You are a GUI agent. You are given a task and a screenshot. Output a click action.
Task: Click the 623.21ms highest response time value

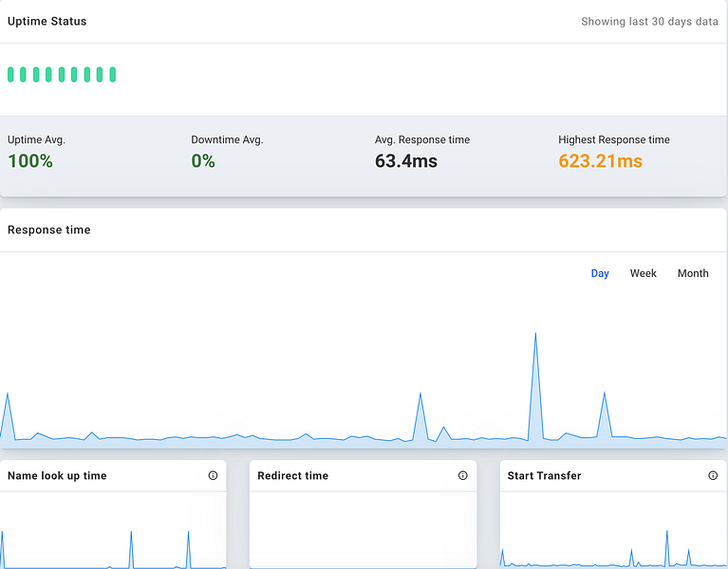(x=600, y=161)
